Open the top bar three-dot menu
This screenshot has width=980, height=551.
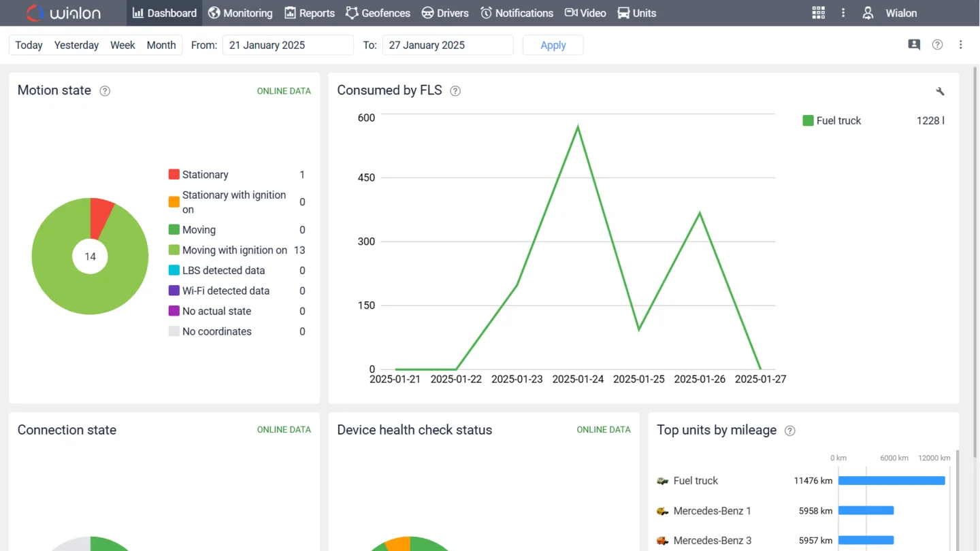[x=843, y=13]
